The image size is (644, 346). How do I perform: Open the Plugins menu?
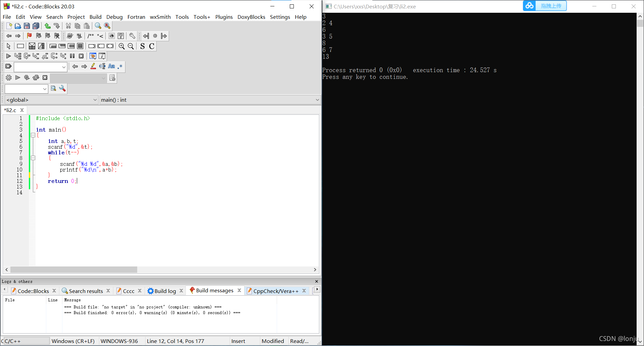(x=224, y=17)
